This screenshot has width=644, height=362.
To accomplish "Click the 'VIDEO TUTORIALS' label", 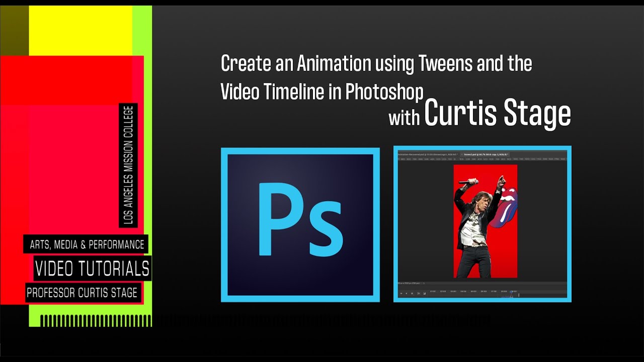I will [92, 269].
